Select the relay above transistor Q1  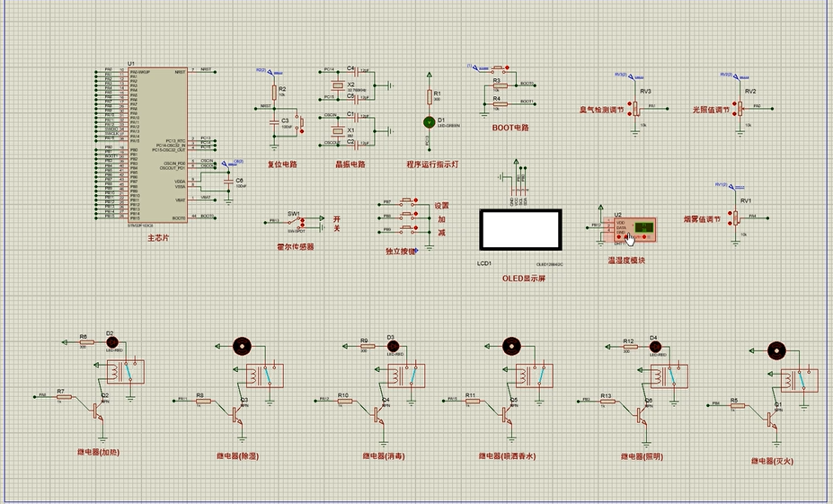(x=799, y=381)
